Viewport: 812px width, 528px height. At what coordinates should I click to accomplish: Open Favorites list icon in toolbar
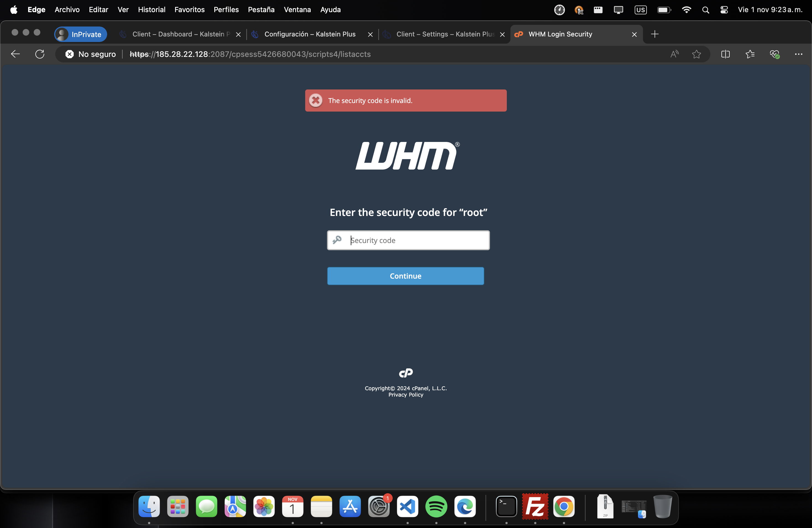[x=750, y=54]
